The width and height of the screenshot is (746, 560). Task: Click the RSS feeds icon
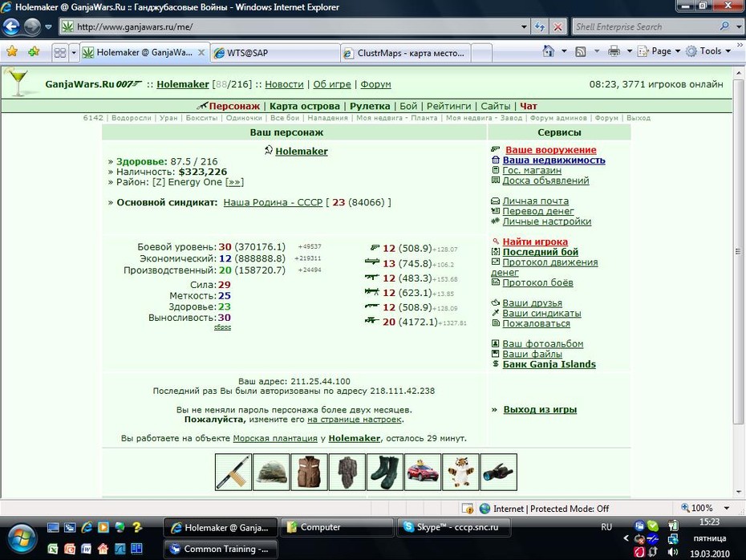click(581, 51)
